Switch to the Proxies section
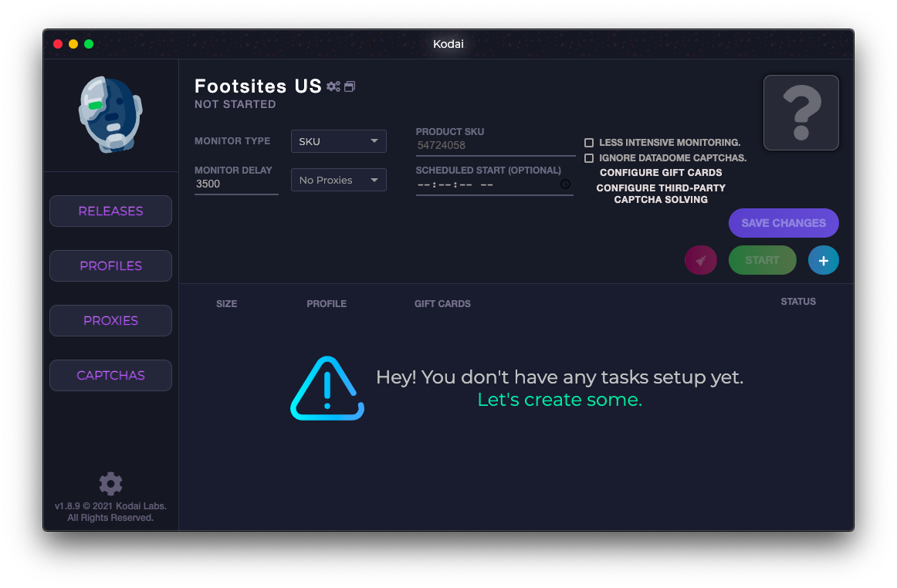Screen dimensions: 897x588 [x=110, y=321]
